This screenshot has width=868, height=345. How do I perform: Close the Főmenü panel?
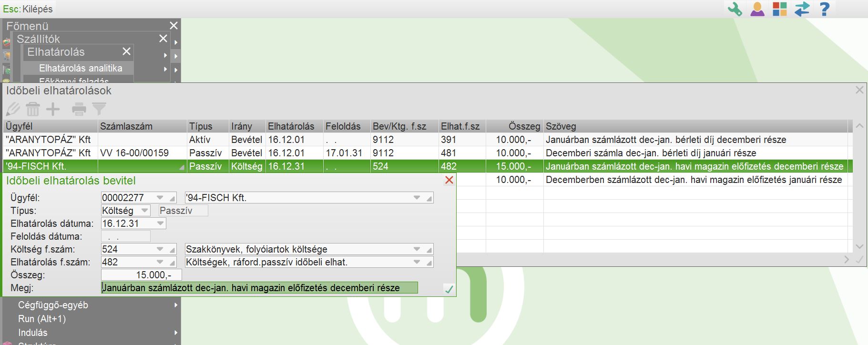(174, 26)
